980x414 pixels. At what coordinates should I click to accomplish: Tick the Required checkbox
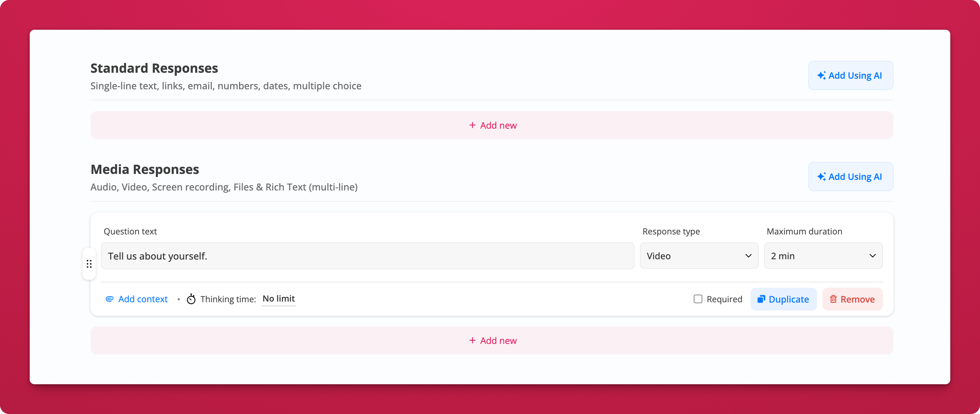[698, 299]
